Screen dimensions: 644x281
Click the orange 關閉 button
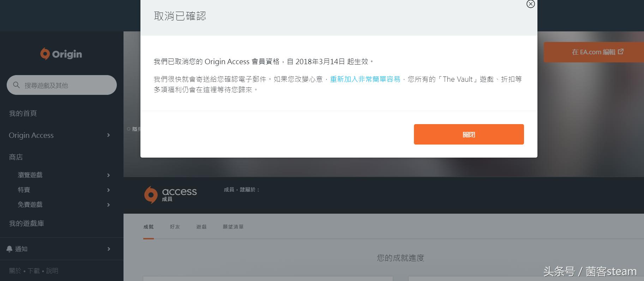pos(469,134)
